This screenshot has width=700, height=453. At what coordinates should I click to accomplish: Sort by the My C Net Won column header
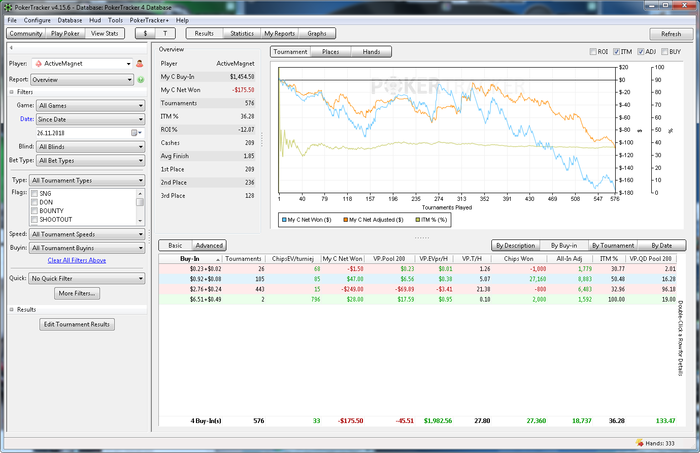(342, 259)
